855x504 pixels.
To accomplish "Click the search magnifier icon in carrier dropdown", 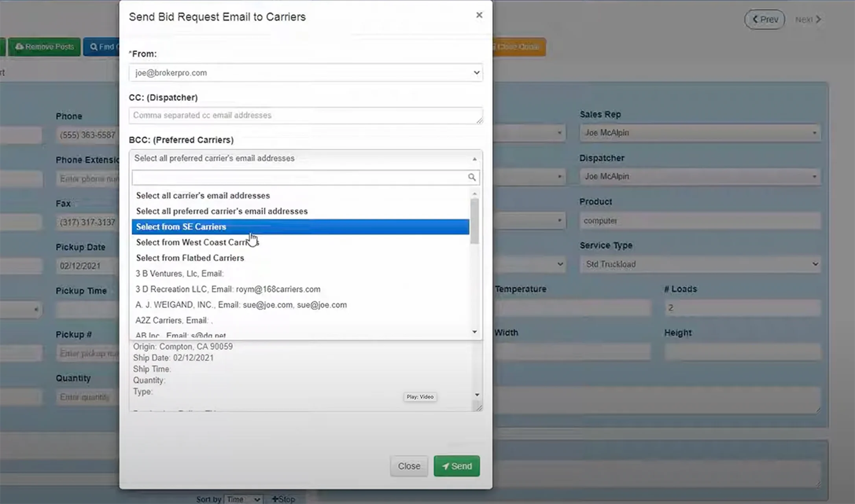I will click(x=472, y=177).
